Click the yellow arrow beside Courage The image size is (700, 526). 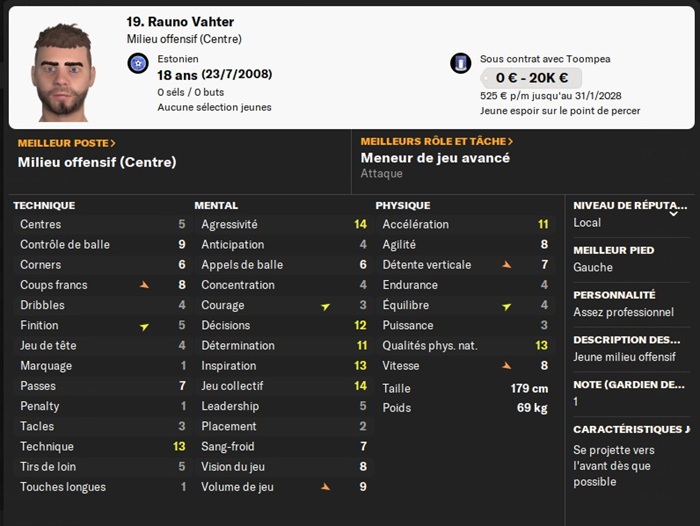[325, 306]
